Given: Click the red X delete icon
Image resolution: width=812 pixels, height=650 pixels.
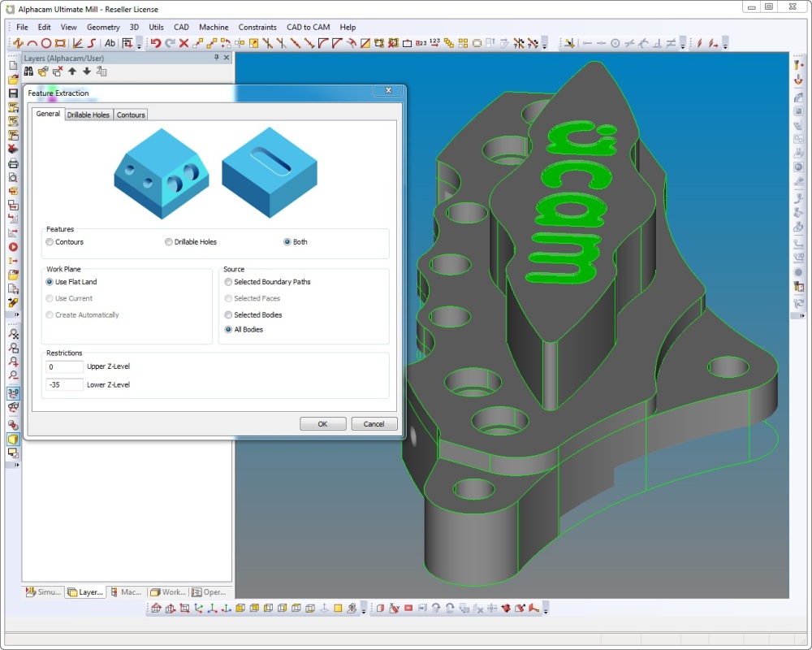Looking at the screenshot, I should 184,43.
